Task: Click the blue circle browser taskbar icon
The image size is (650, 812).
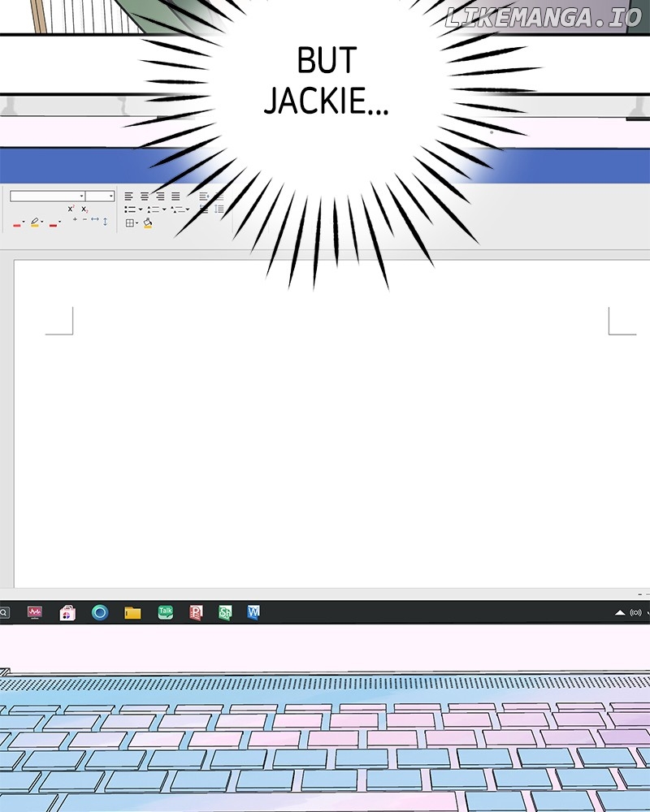Action: tap(100, 612)
